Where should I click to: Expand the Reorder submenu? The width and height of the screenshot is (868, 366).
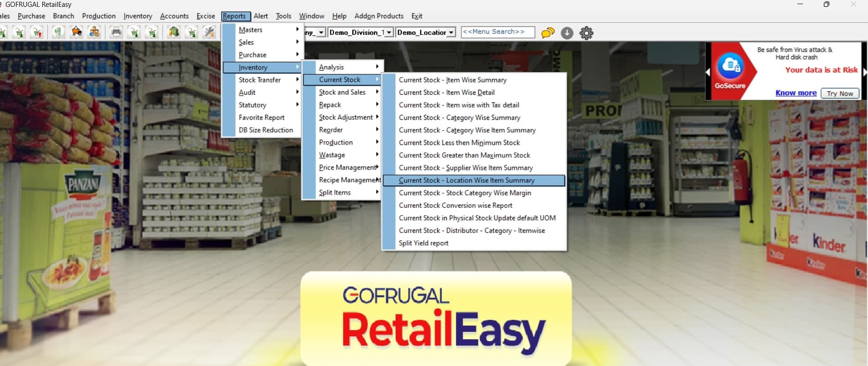(342, 130)
